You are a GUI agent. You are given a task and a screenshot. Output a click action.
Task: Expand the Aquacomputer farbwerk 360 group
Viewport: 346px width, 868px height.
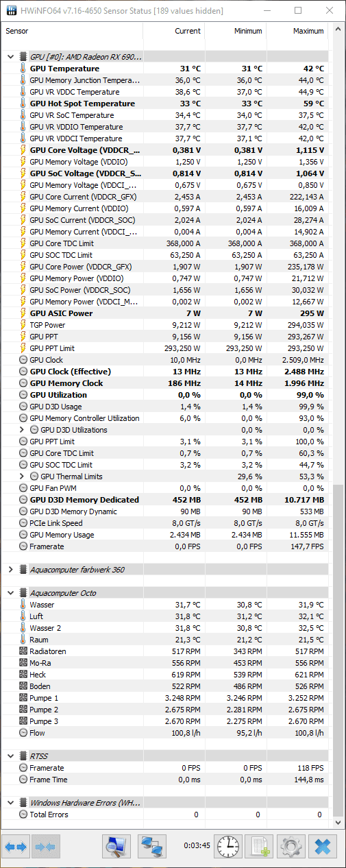10,570
